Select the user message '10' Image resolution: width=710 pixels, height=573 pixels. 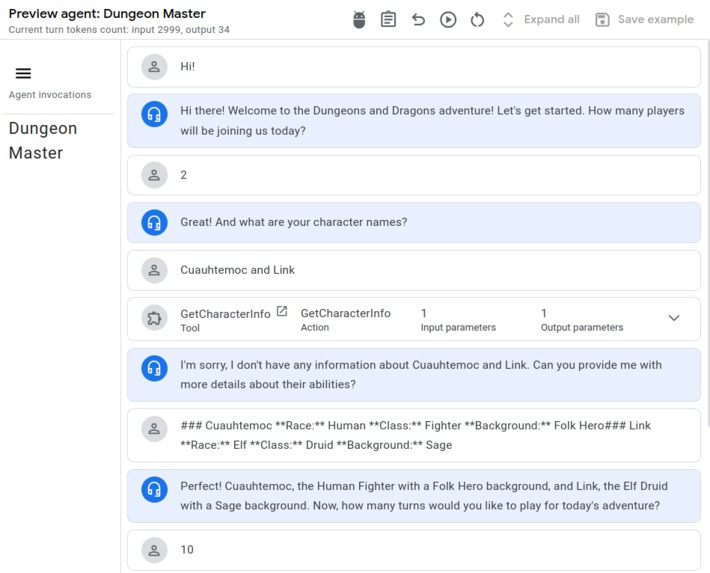point(414,550)
